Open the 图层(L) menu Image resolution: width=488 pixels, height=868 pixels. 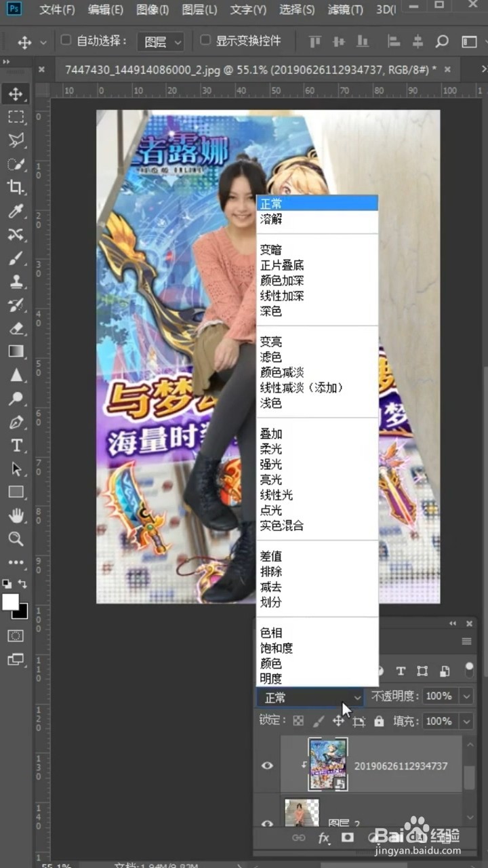click(200, 10)
